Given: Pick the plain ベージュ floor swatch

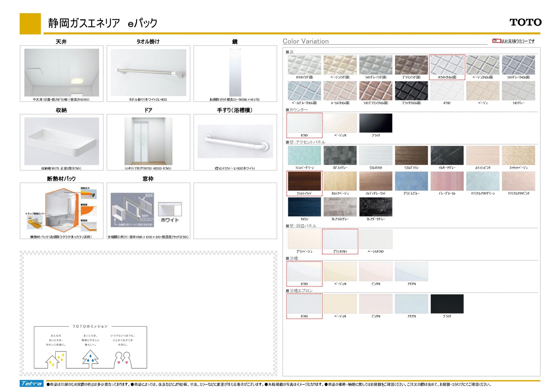Looking at the screenshot, I should (x=483, y=91).
